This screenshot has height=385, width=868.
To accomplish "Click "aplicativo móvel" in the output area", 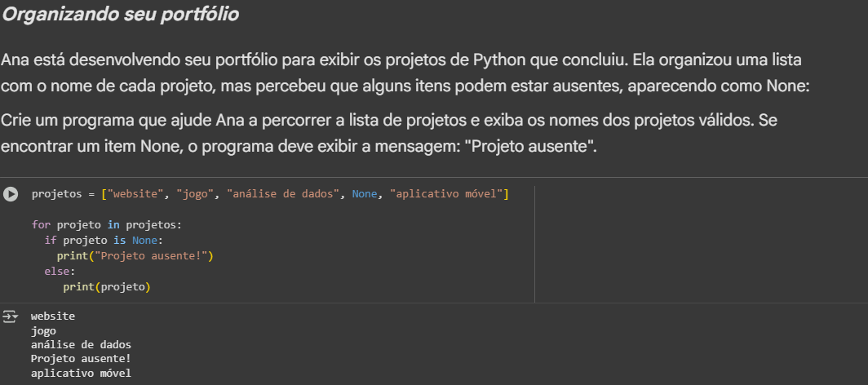I will (x=81, y=374).
